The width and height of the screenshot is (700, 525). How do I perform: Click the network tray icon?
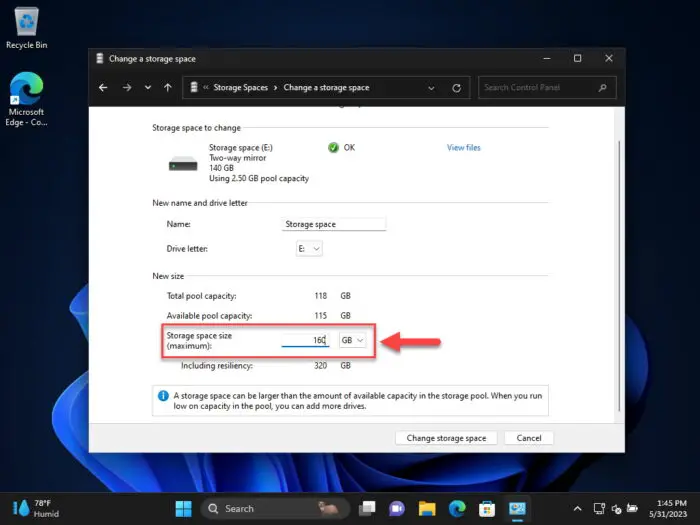(599, 508)
